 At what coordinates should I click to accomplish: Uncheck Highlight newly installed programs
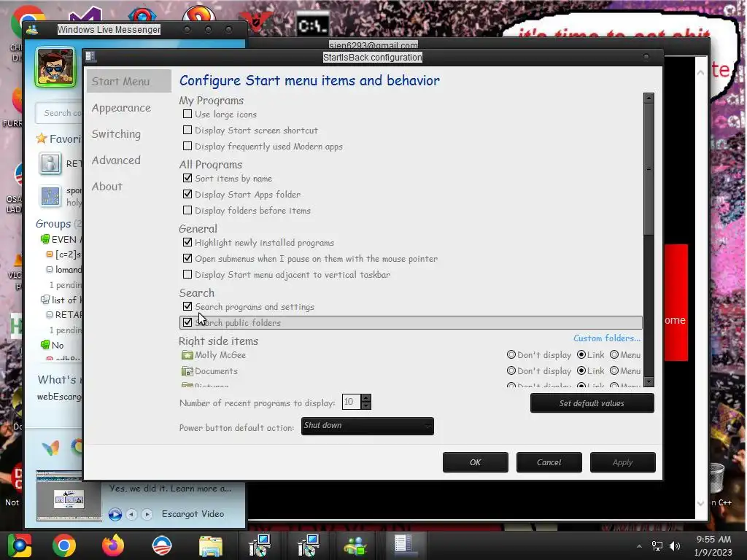pos(187,242)
